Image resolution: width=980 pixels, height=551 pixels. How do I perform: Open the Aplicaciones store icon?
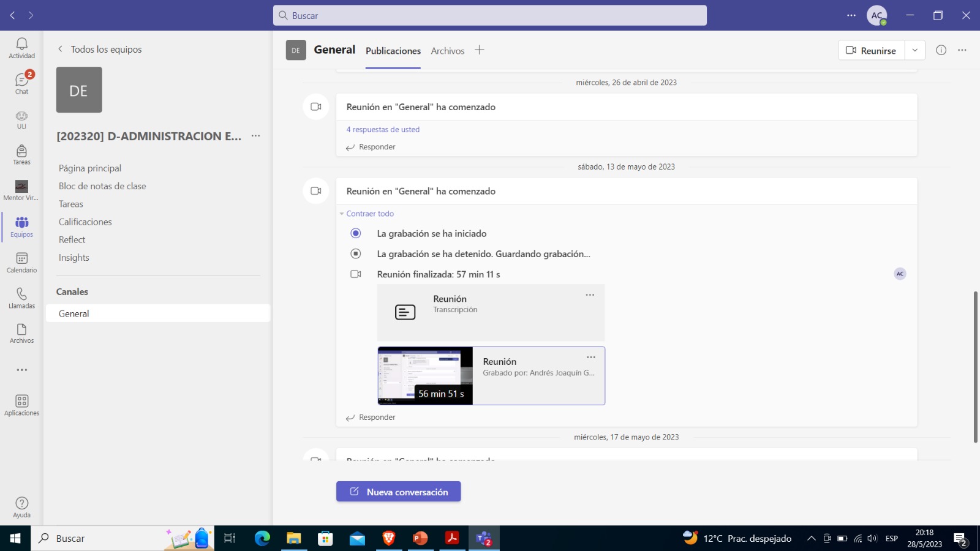[x=21, y=405]
